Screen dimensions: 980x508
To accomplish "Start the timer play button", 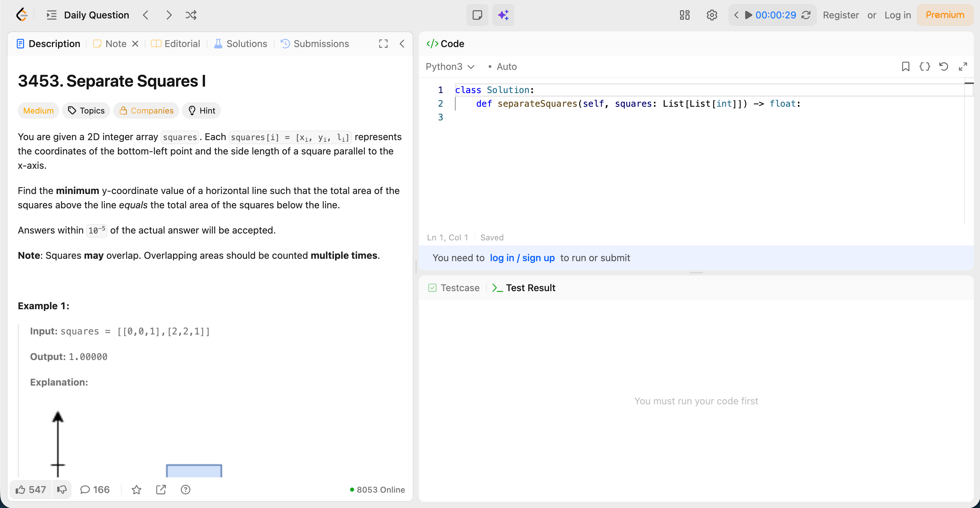I will (x=748, y=15).
